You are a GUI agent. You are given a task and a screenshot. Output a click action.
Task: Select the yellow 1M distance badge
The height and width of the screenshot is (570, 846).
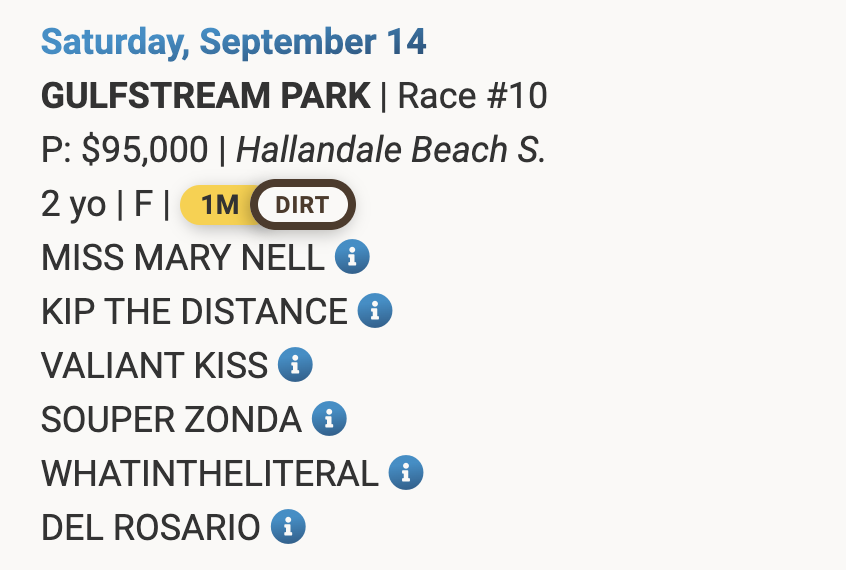coord(219,205)
